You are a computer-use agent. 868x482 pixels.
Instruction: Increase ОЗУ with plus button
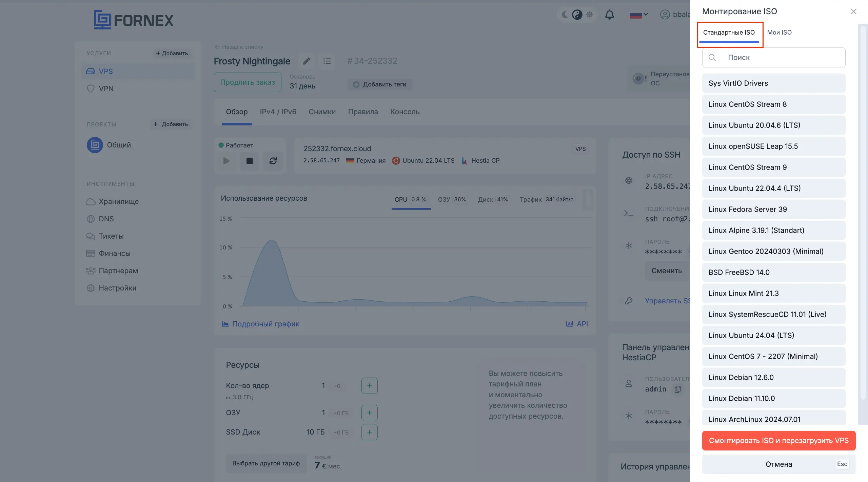(369, 413)
